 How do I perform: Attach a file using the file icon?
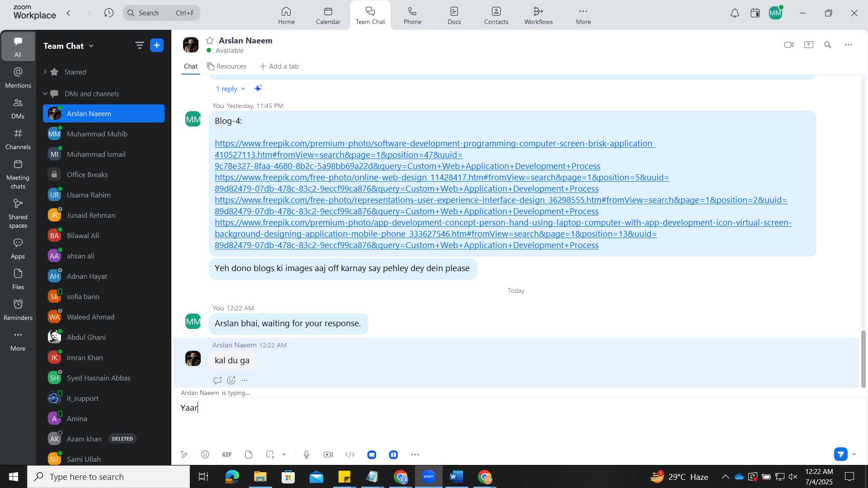(249, 455)
